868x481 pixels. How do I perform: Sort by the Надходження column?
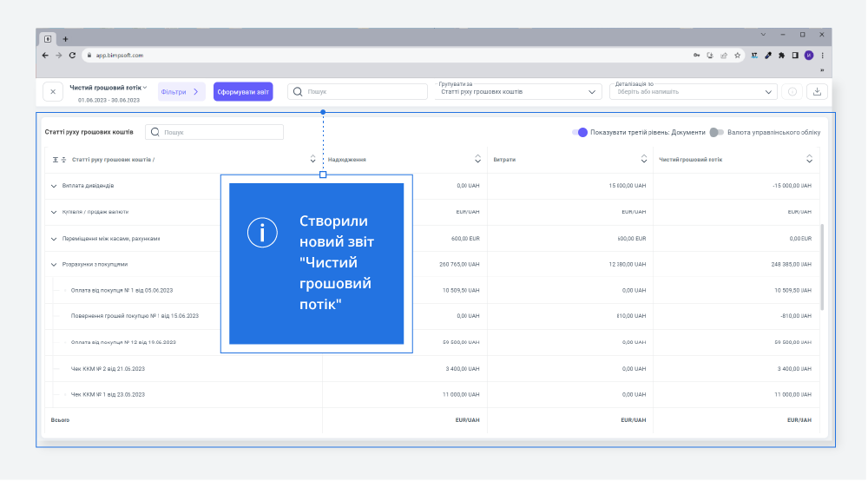[477, 159]
